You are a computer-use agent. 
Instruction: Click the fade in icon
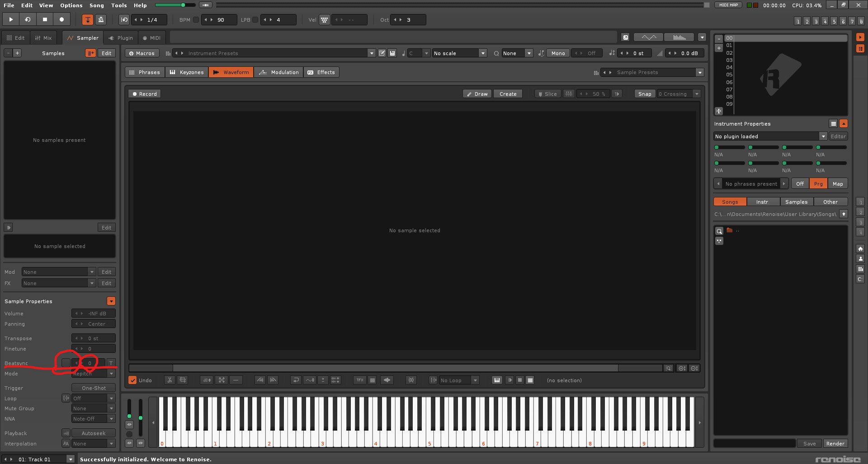[x=260, y=380]
